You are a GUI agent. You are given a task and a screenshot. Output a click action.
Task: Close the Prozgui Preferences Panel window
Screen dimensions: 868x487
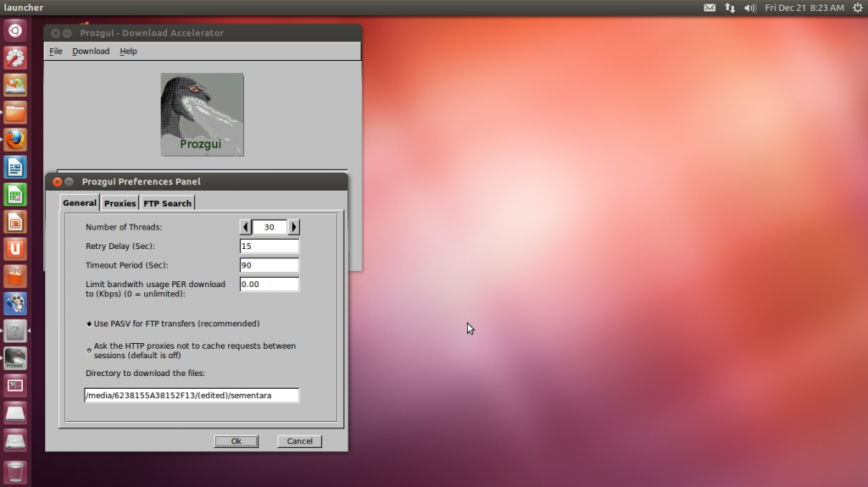pyautogui.click(x=57, y=181)
